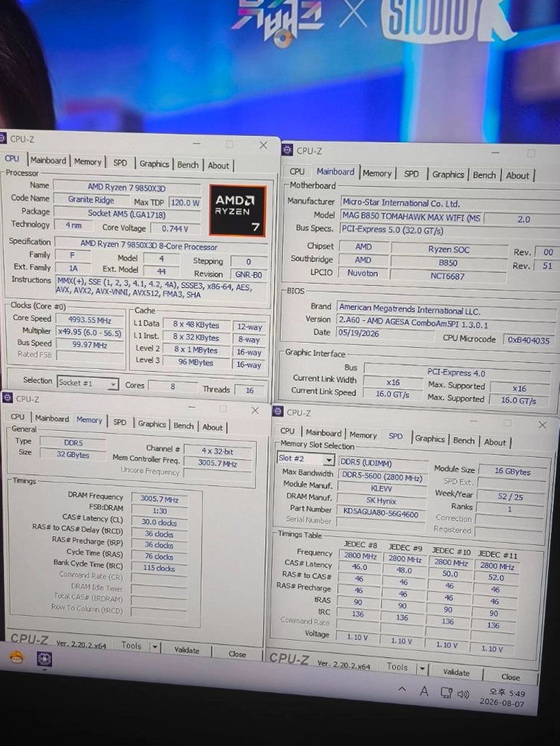Click CPU-Z app icon in Memory window title
Screen dimensions: 560x746
(x=7, y=398)
